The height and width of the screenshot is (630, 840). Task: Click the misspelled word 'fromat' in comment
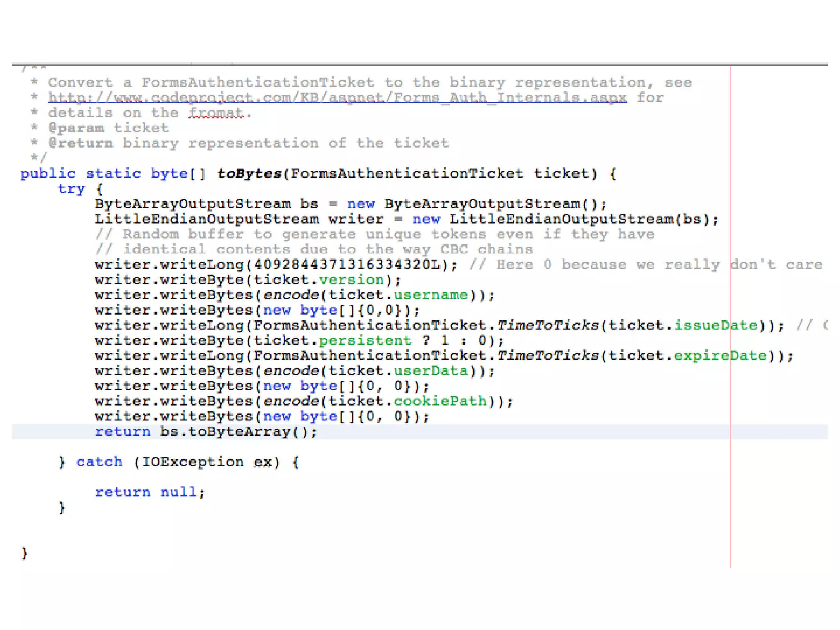216,113
